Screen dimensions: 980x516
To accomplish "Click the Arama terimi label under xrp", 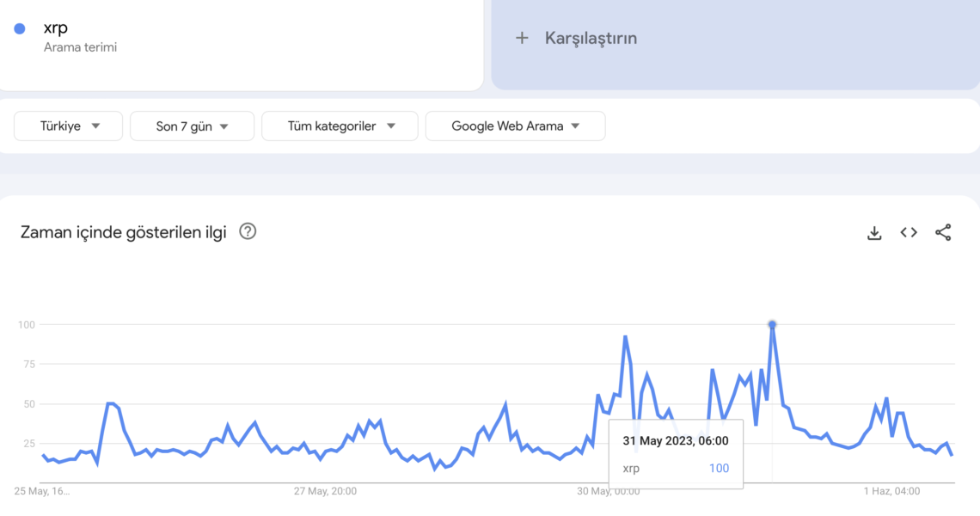I will (x=80, y=47).
